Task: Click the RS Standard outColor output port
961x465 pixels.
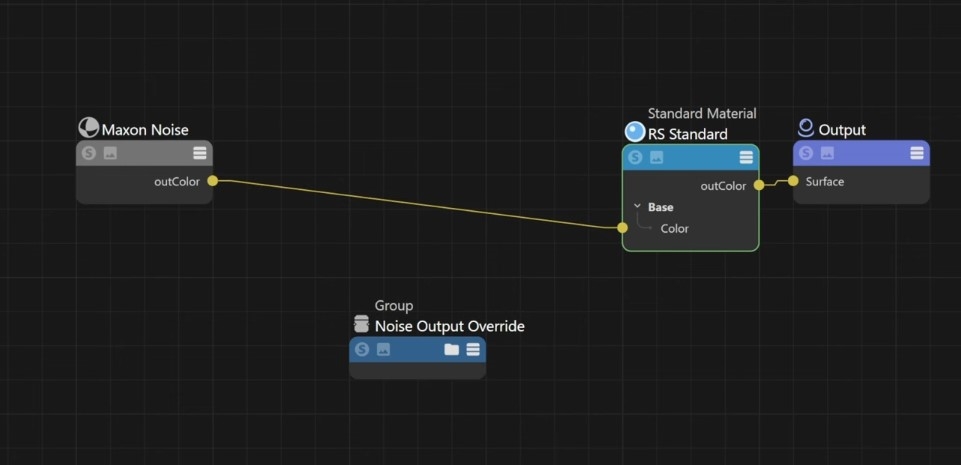Action: [x=759, y=185]
